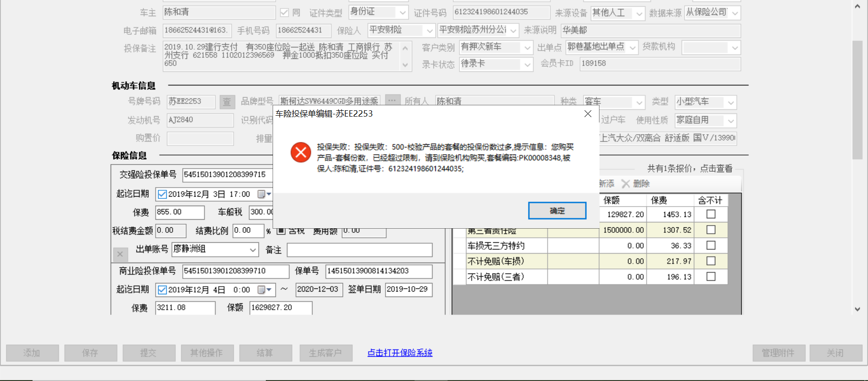Viewport: 868px width, 381px height.
Task: Click the 号牌号码 field 苏EE2253
Action: (x=191, y=102)
